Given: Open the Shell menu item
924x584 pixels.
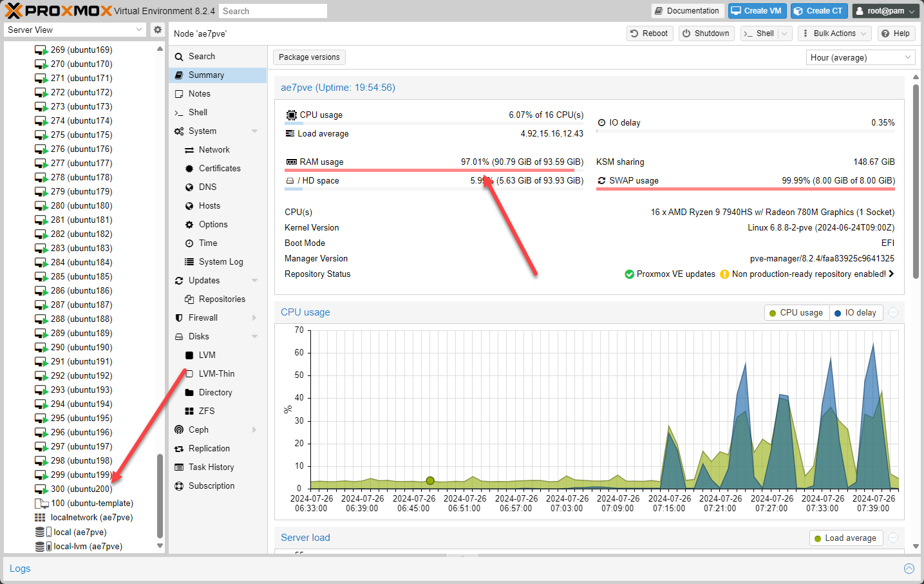Looking at the screenshot, I should click(218, 113).
